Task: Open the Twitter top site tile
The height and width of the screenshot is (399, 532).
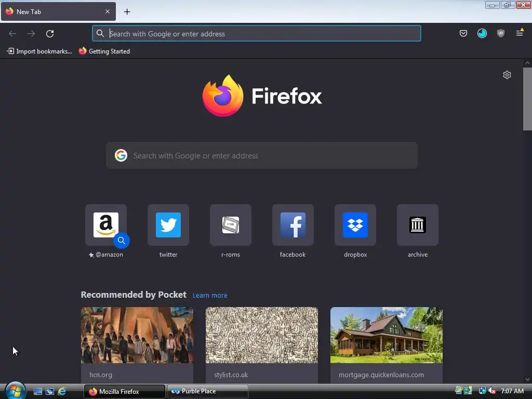Action: (x=168, y=225)
